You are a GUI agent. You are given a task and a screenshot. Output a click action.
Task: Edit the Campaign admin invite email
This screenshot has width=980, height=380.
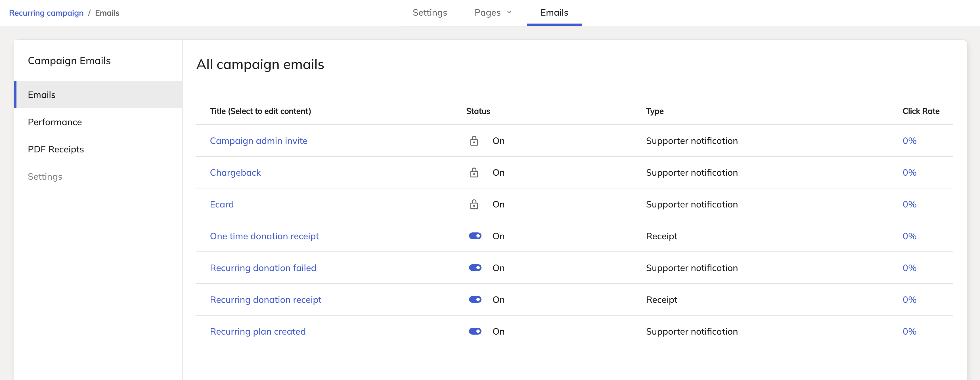click(258, 141)
